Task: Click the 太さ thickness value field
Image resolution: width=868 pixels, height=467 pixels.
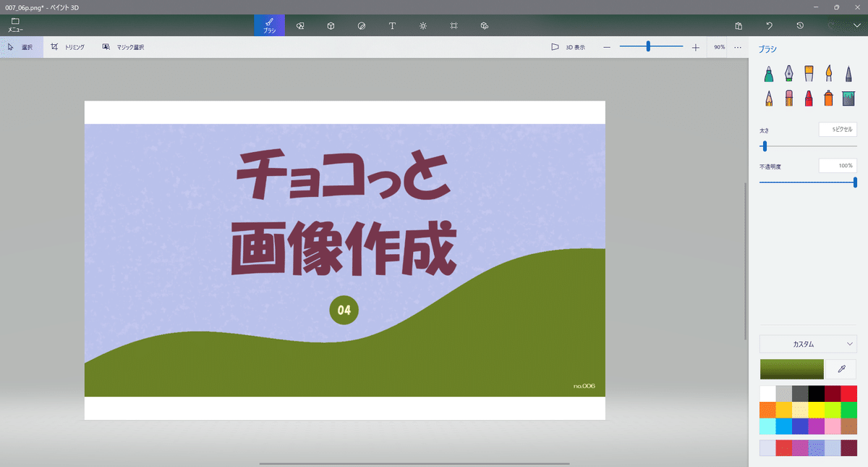Action: [838, 129]
